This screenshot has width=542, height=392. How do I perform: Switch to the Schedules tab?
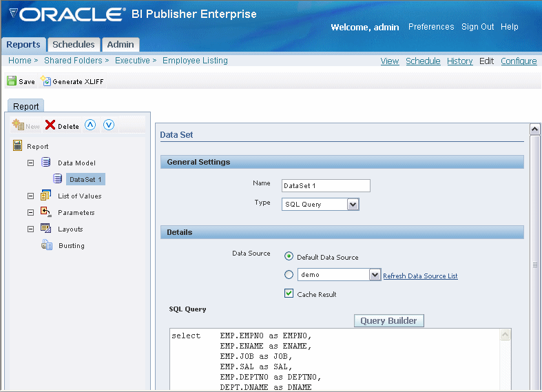tap(74, 45)
